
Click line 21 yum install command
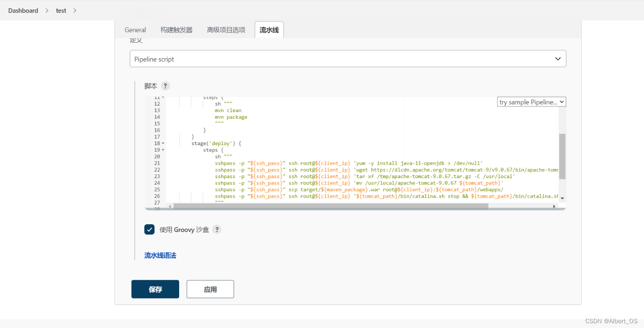tap(349, 163)
